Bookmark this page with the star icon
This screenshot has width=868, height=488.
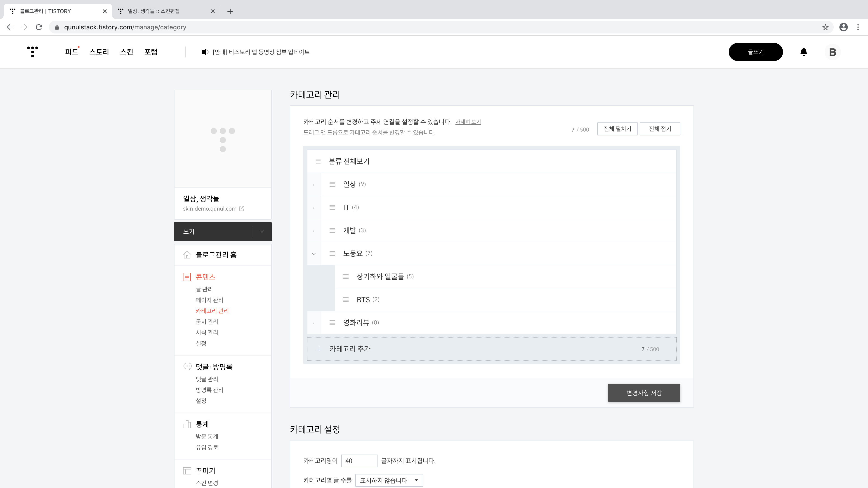click(x=825, y=27)
